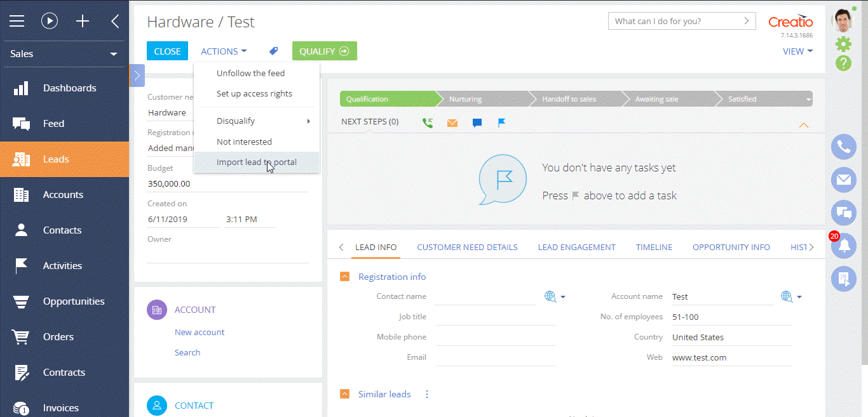The width and height of the screenshot is (868, 417).
Task: Collapse the tasks area using the orange chevron
Action: click(x=803, y=125)
